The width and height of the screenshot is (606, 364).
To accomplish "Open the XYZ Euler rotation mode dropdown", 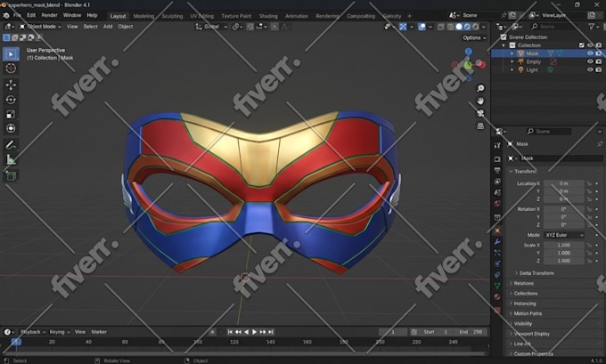I will 564,235.
